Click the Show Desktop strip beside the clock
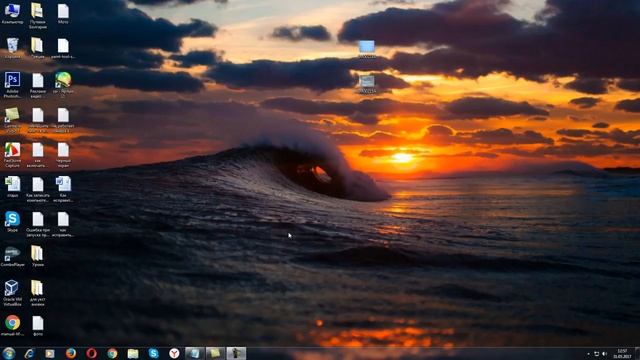 [x=637, y=353]
